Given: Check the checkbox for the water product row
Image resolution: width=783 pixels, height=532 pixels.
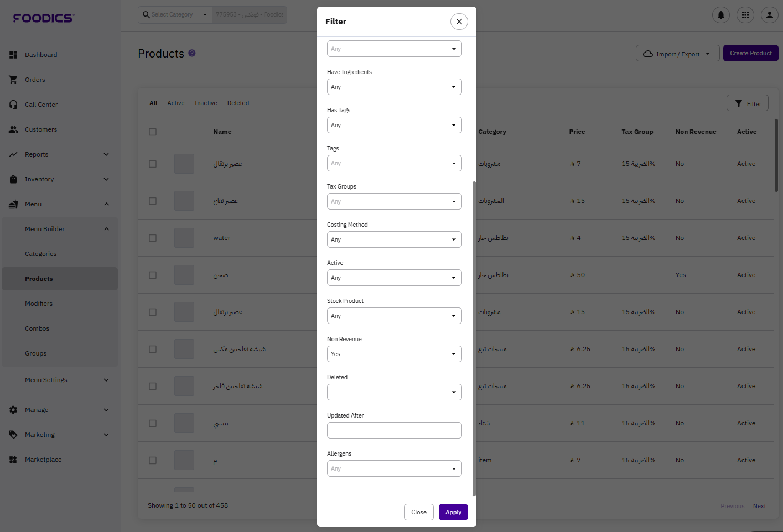Looking at the screenshot, I should (153, 238).
